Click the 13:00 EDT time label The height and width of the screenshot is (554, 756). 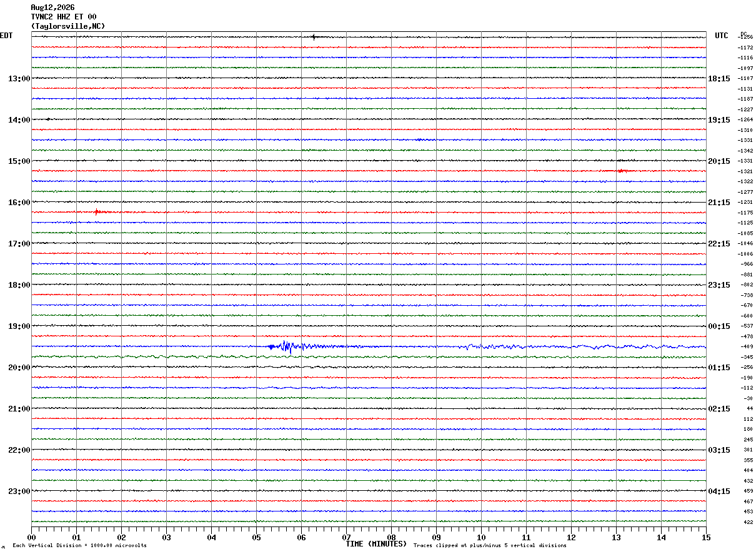[19, 79]
